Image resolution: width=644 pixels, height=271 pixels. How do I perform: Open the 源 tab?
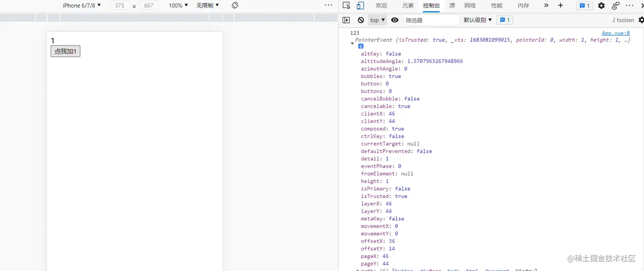coord(452,6)
